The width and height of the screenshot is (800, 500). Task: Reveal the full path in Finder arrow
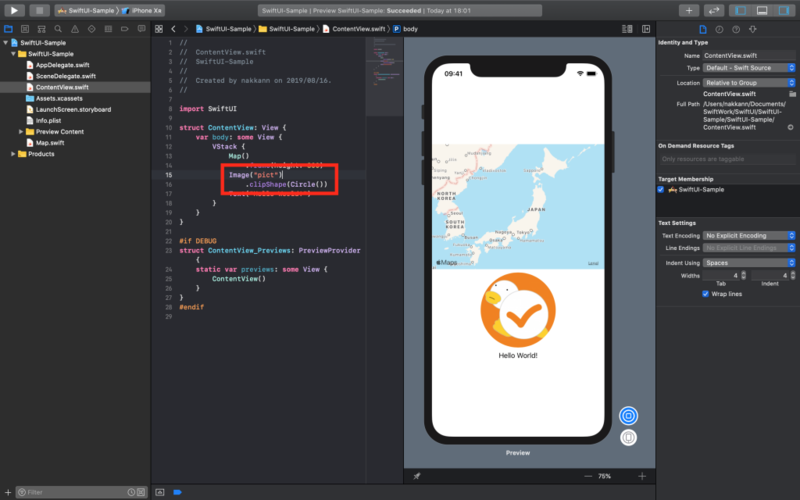[x=790, y=127]
